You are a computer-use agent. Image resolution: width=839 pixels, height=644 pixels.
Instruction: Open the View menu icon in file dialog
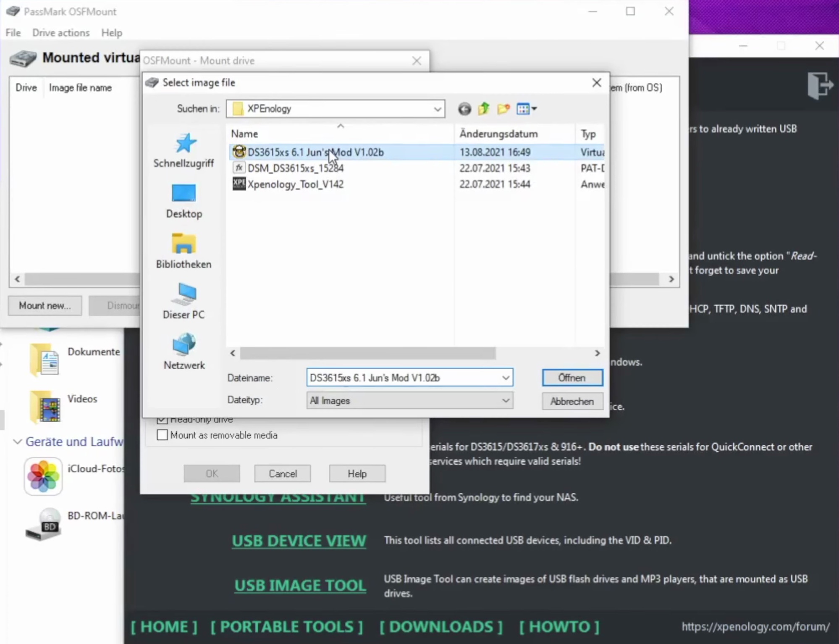pyautogui.click(x=523, y=109)
